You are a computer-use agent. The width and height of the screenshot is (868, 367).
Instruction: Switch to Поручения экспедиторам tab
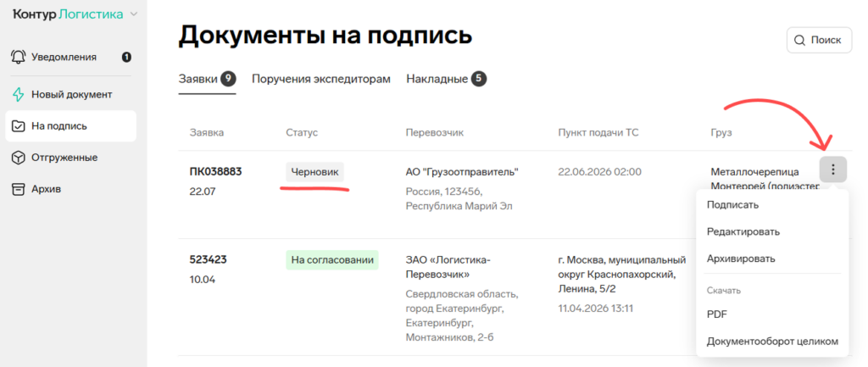coord(321,79)
